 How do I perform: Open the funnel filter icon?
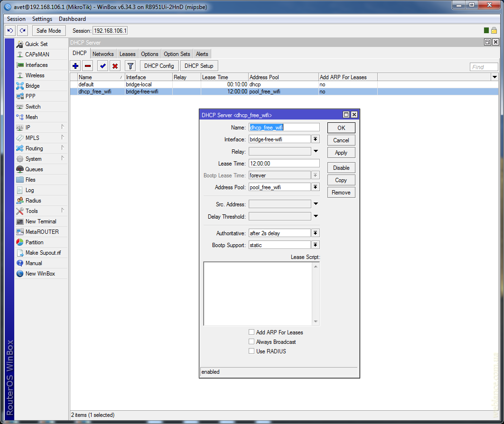click(131, 66)
